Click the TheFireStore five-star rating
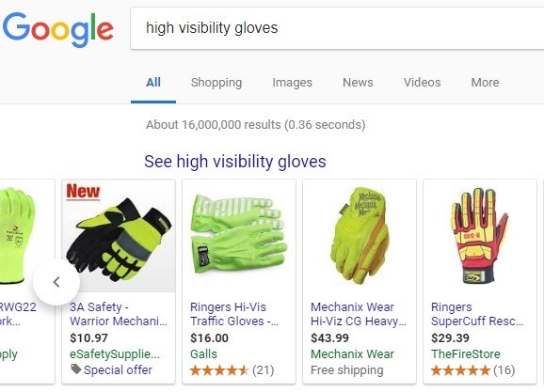The height and width of the screenshot is (392, 544). (460, 370)
